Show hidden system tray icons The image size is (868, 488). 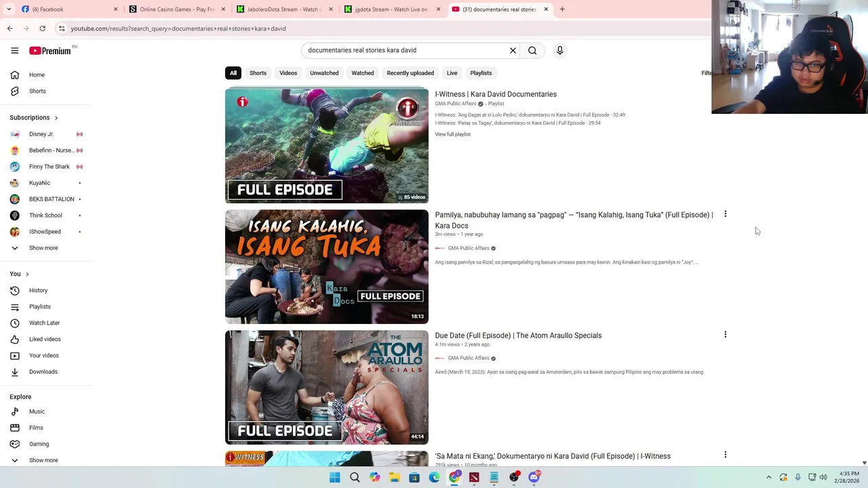[768, 477]
